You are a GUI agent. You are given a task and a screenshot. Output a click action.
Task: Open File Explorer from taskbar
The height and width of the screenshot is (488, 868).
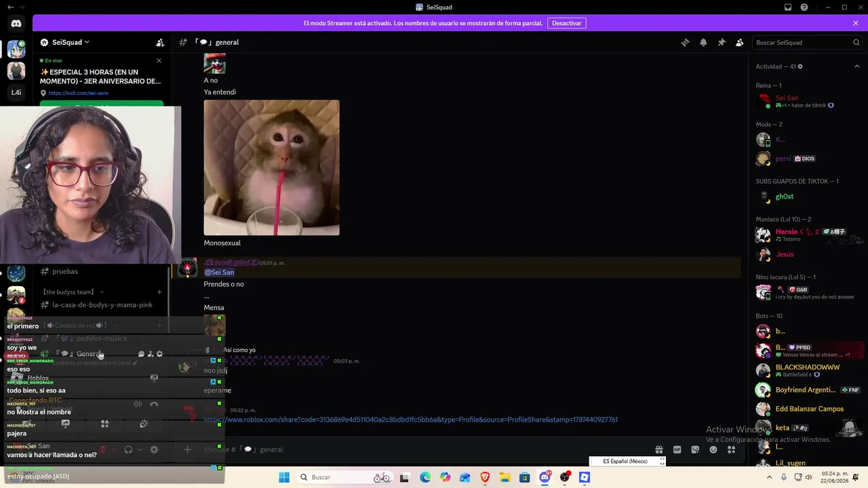point(505,477)
